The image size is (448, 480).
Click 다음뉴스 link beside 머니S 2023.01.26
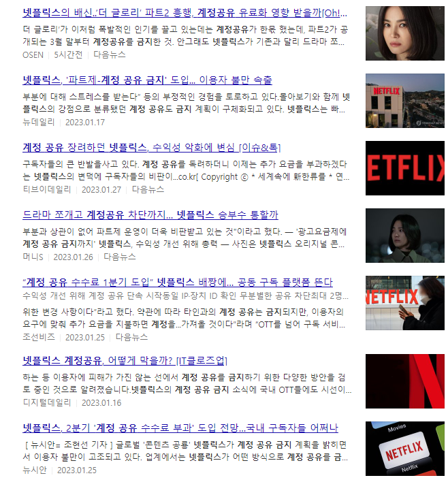coord(119,257)
